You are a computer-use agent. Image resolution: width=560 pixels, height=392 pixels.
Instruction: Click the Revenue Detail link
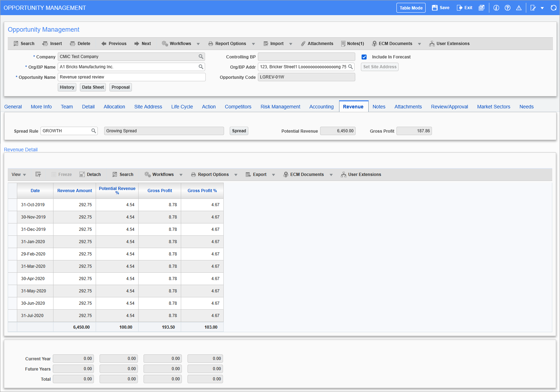click(21, 150)
